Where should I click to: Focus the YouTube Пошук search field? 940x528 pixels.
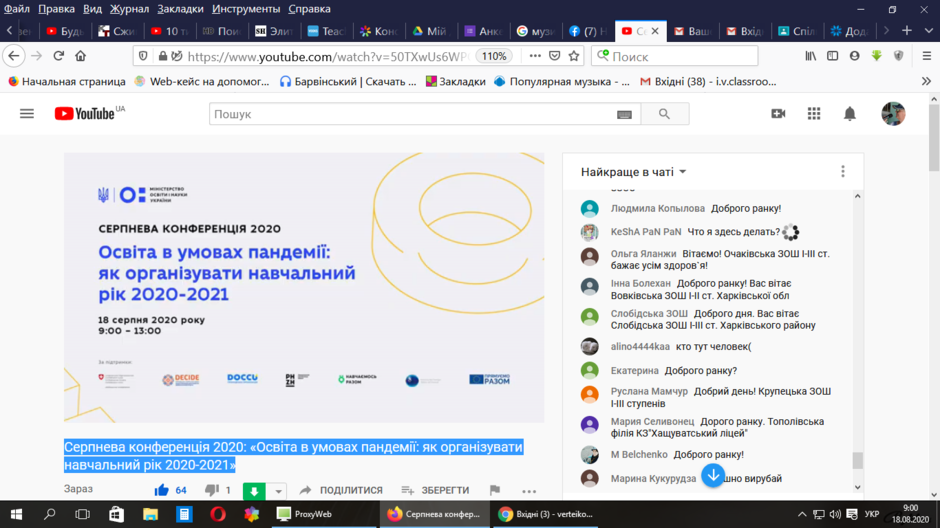click(x=414, y=114)
